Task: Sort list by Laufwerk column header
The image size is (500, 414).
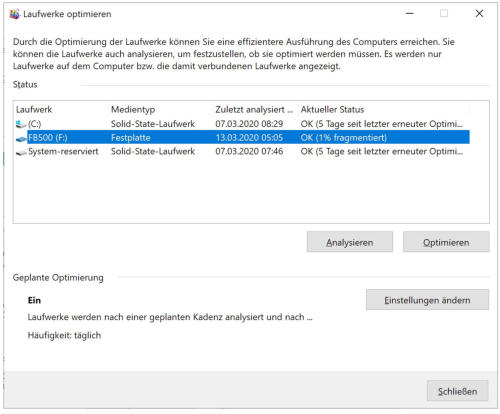Action: pyautogui.click(x=34, y=109)
